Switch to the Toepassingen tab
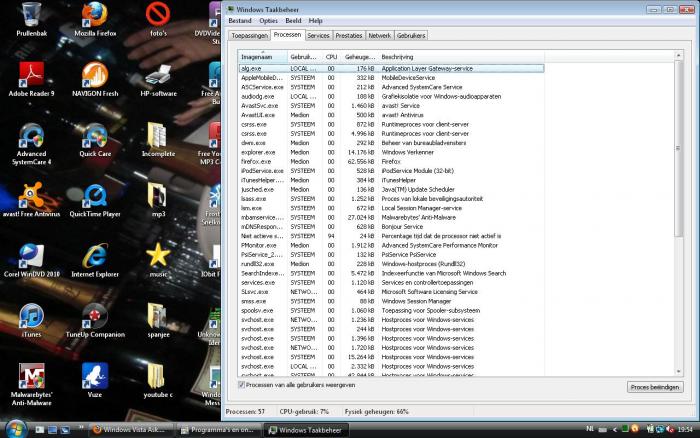The image size is (700, 438). tap(250, 36)
